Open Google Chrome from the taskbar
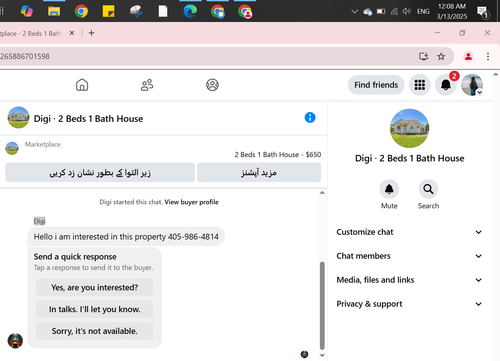 pyautogui.click(x=81, y=11)
